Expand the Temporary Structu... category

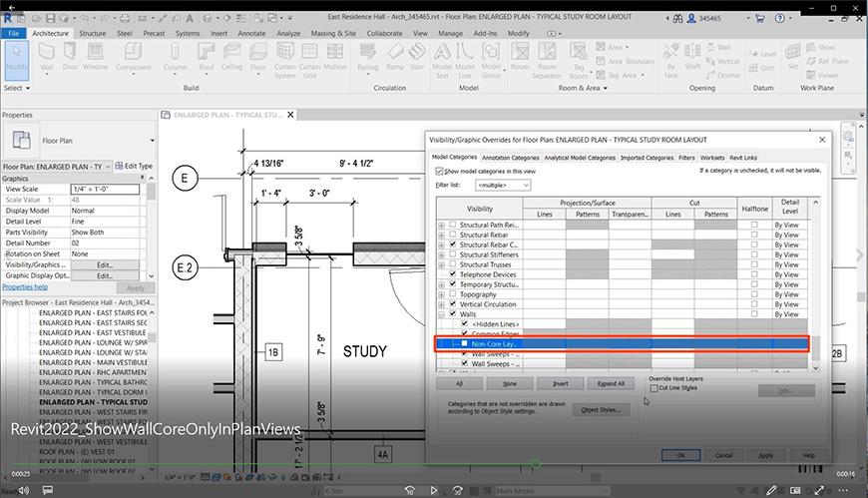click(442, 284)
